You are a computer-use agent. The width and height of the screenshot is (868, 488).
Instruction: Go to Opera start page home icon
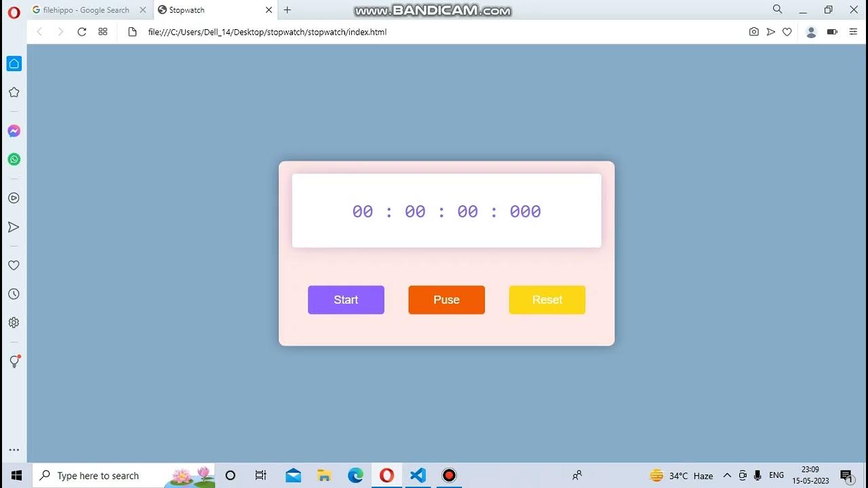(14, 64)
